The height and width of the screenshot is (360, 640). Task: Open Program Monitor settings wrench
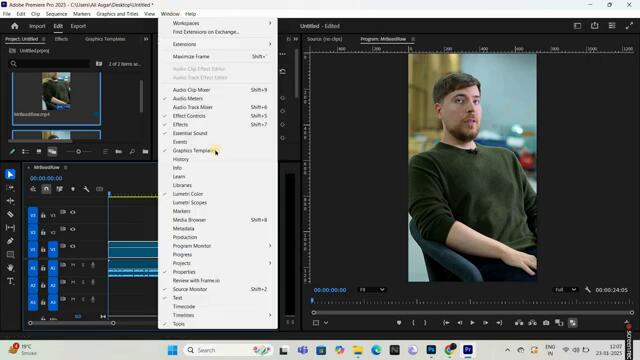click(x=587, y=289)
